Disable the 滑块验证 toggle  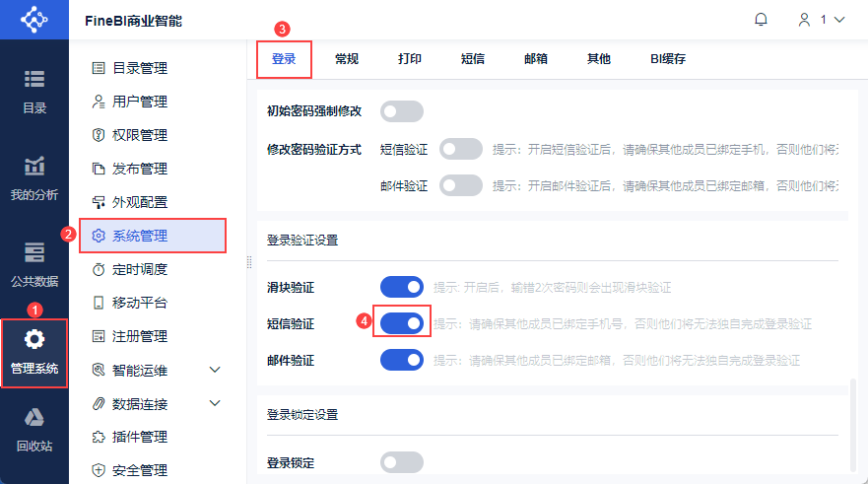(401, 287)
